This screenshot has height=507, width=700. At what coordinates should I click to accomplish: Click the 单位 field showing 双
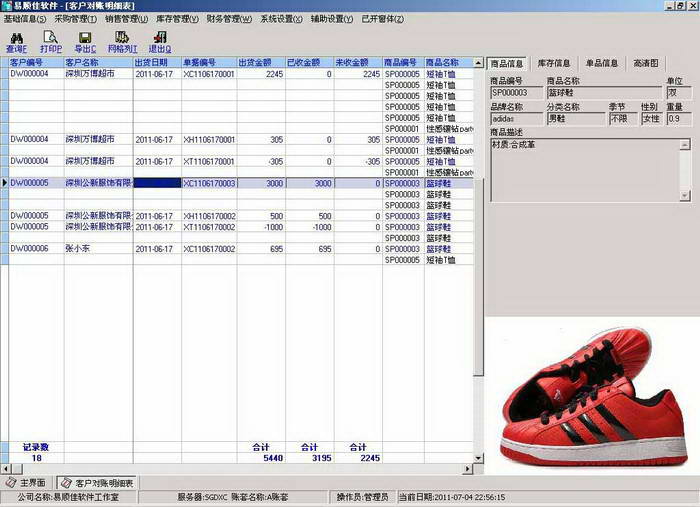pos(679,93)
